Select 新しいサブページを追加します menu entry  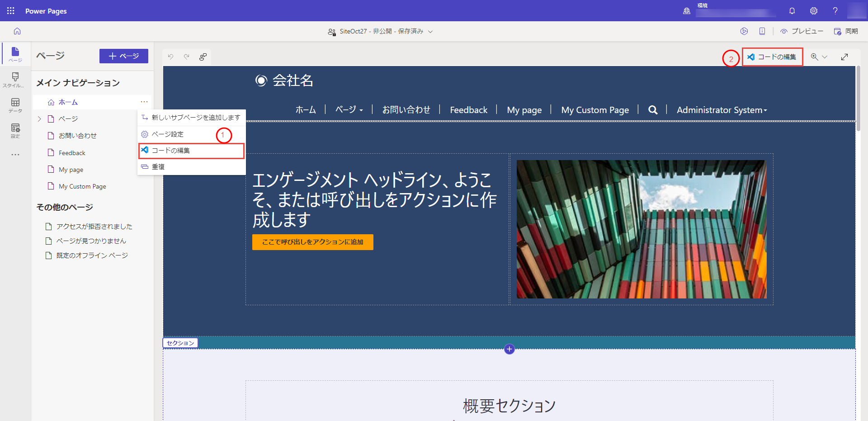(191, 118)
